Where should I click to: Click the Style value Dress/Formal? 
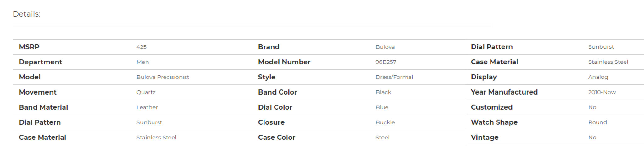coord(394,77)
